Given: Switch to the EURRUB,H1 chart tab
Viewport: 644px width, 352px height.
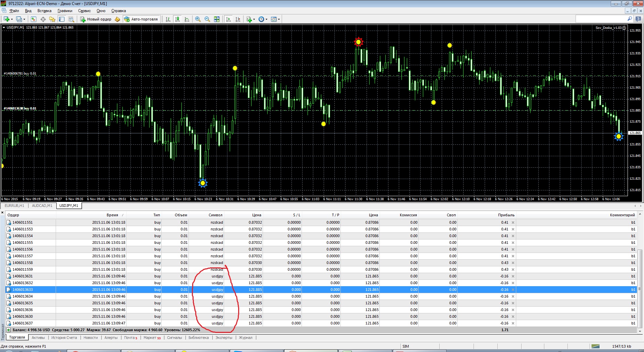Looking at the screenshot, I should (x=14, y=206).
